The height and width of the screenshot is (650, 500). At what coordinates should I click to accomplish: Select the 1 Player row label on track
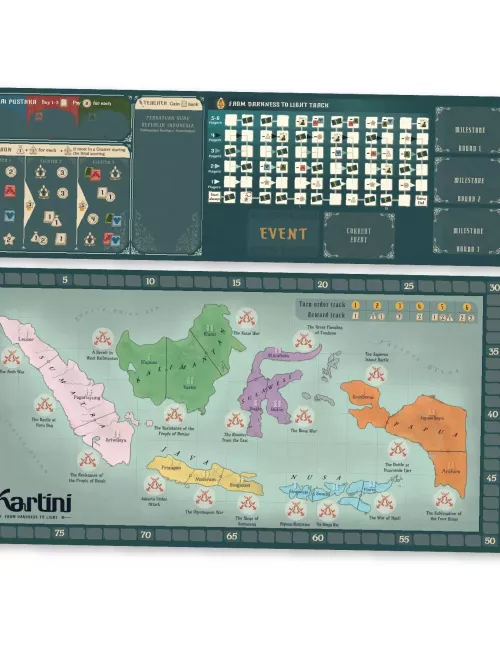(214, 183)
